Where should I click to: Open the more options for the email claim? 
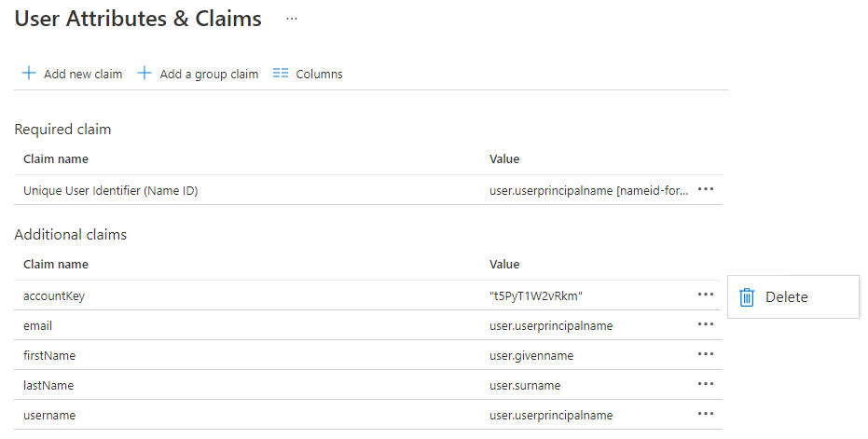click(706, 324)
